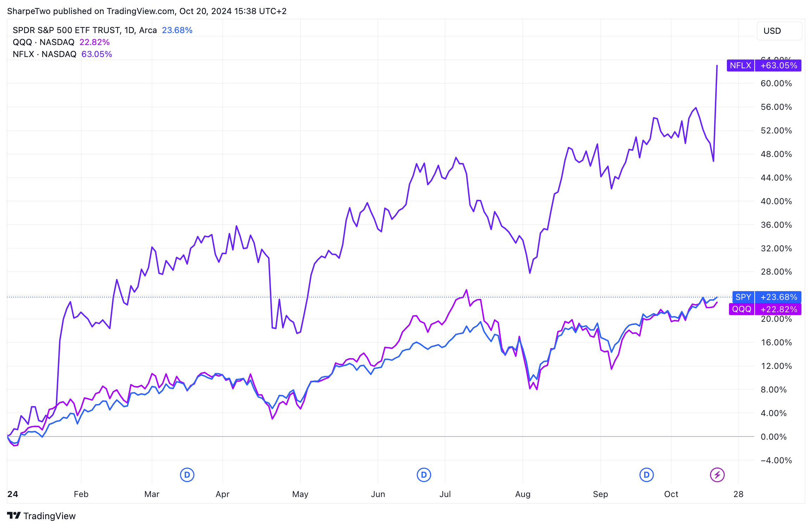Click the 0.00% price axis label
Viewport: 812px width, 528px height.
point(774,437)
